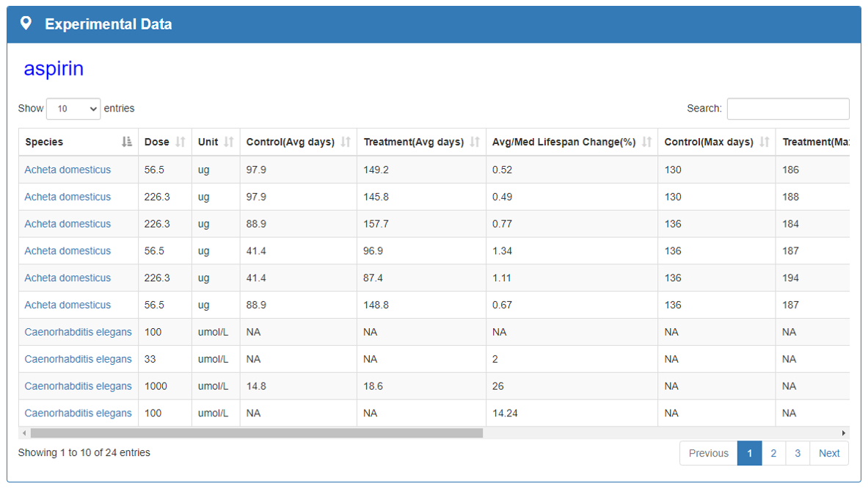Select current page 1 button
The width and height of the screenshot is (868, 489).
click(x=749, y=453)
